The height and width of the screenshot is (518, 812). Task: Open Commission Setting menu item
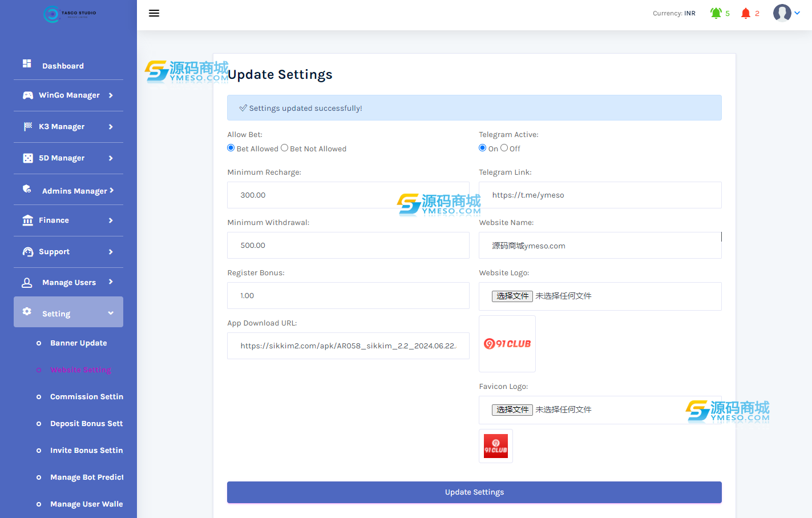[86, 397]
